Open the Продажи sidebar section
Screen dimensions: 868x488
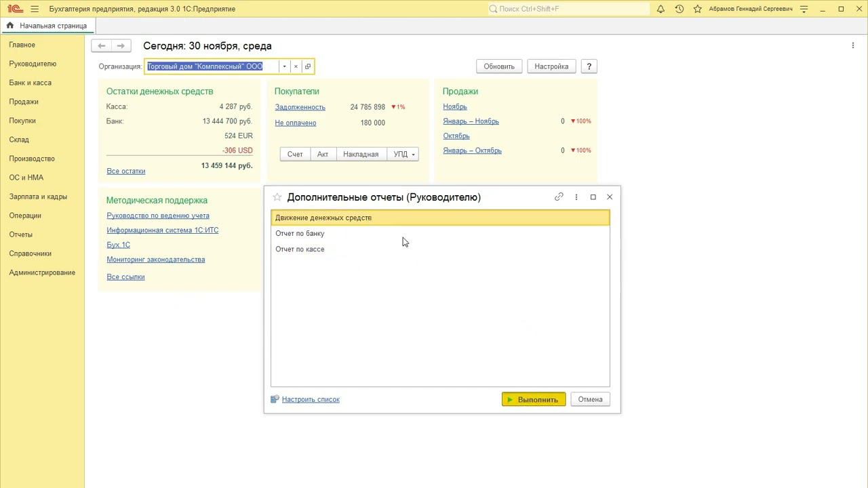point(24,102)
